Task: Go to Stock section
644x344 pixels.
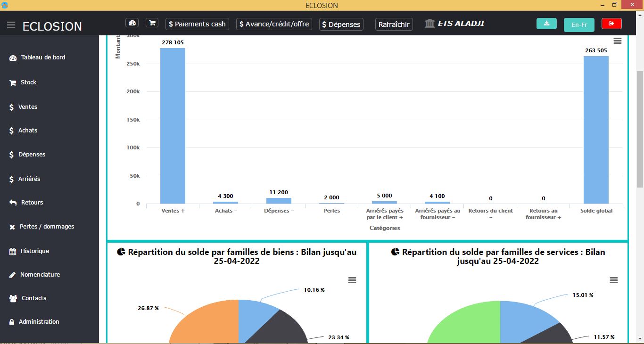Action: coord(28,82)
